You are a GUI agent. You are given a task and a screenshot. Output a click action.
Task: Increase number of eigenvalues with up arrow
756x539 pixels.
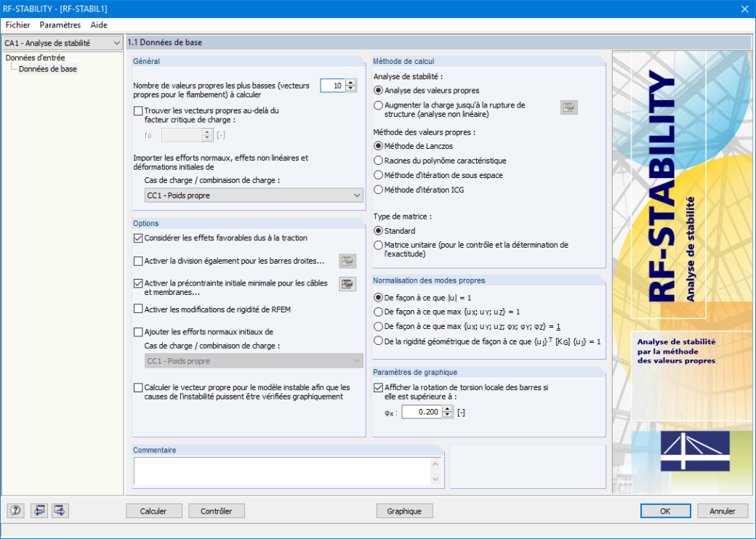pos(351,82)
